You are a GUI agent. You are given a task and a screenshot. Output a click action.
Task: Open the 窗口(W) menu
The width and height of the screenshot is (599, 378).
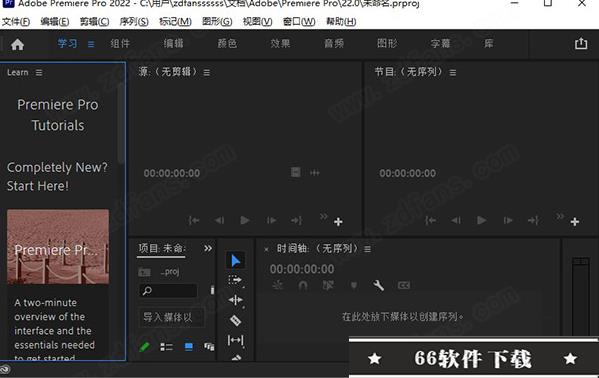pos(299,22)
